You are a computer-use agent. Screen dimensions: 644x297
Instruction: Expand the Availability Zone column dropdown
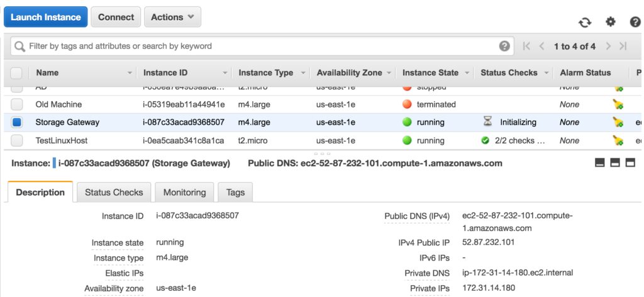[389, 73]
